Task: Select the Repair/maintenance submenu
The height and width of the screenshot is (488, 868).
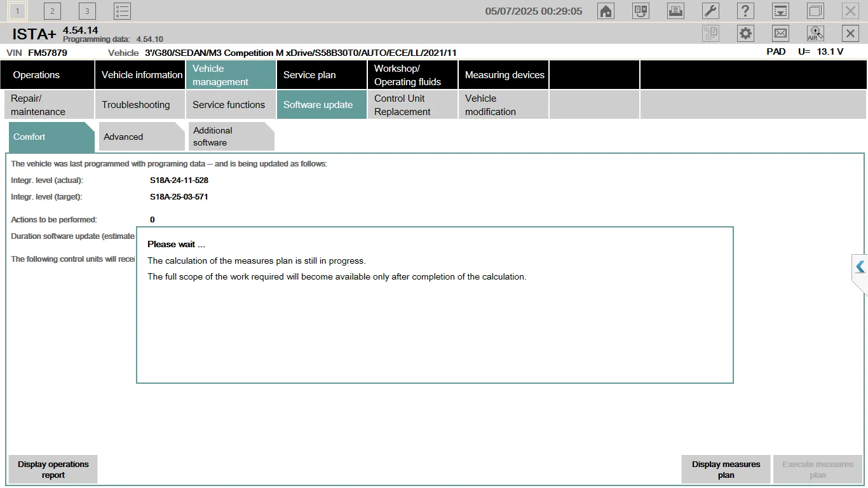Action: [50, 105]
